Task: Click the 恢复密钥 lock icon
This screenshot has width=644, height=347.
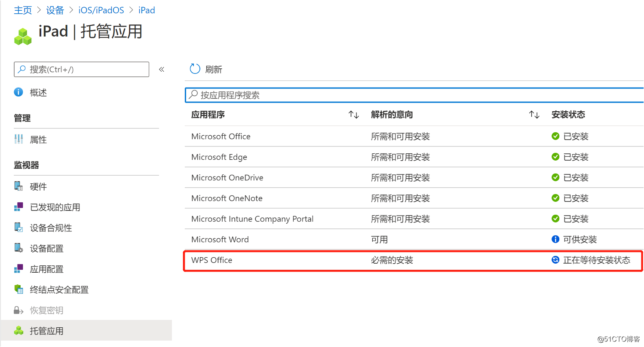Action: [18, 310]
